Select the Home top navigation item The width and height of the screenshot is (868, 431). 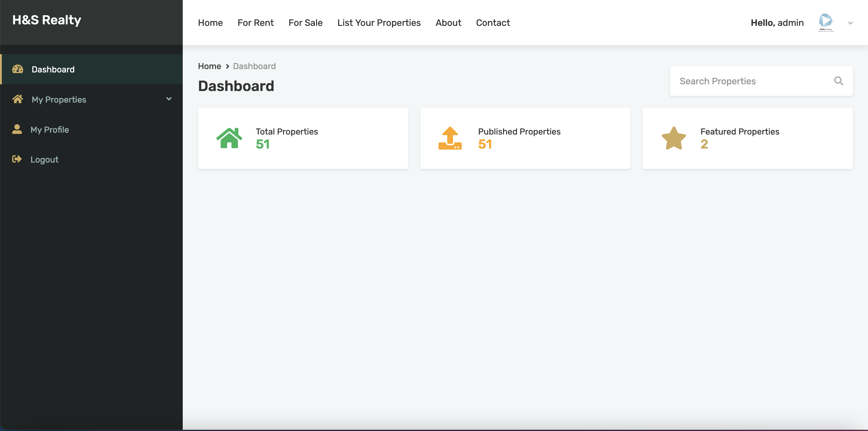point(210,23)
